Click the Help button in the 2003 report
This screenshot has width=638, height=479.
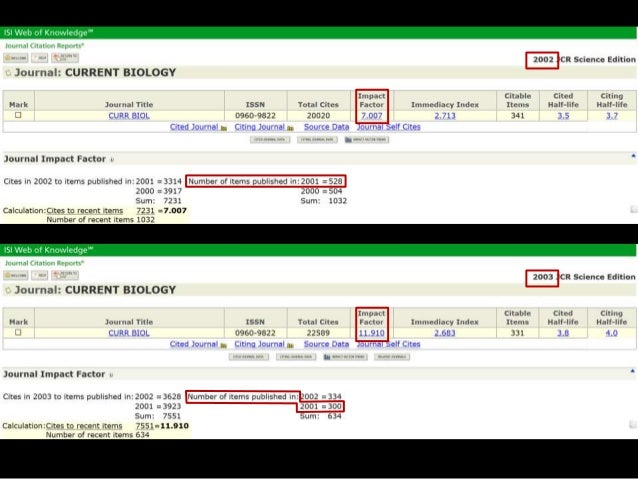tap(39, 275)
